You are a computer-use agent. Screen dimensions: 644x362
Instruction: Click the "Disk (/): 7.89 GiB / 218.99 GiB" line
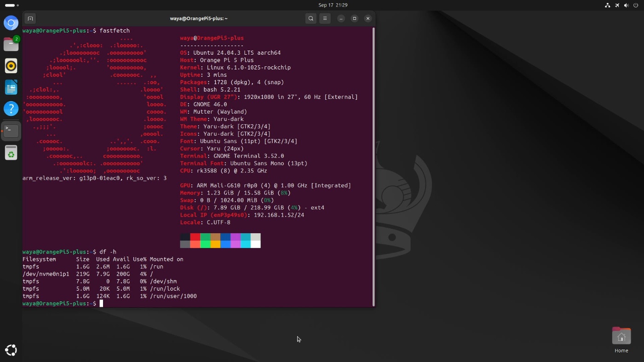click(252, 207)
